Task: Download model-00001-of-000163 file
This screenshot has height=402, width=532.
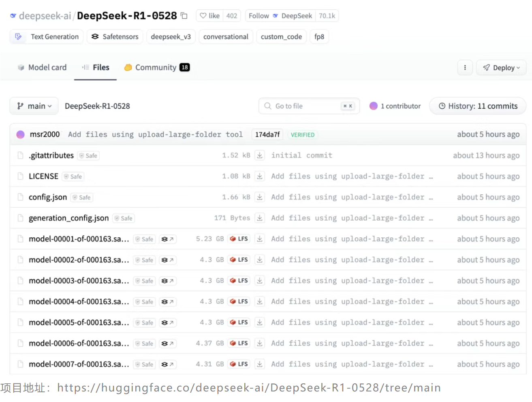Action: click(x=260, y=239)
